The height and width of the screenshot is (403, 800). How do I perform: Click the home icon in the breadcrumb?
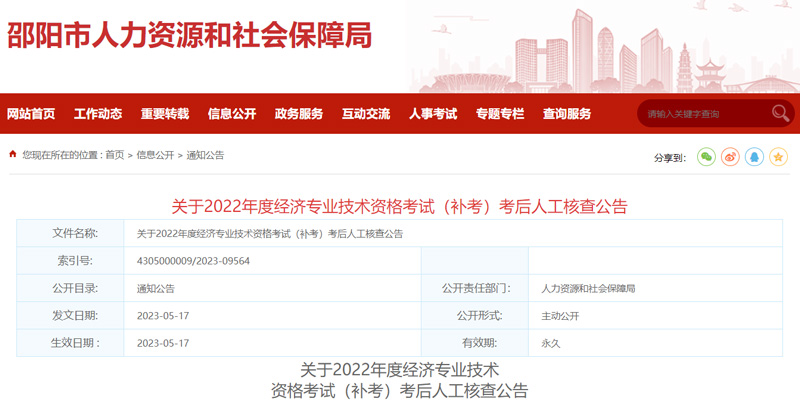point(13,155)
